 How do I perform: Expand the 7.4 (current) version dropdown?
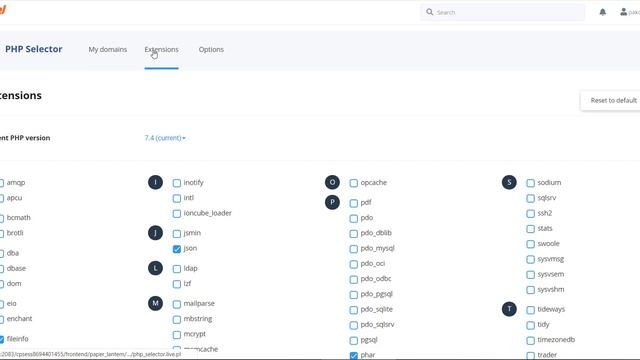(165, 138)
